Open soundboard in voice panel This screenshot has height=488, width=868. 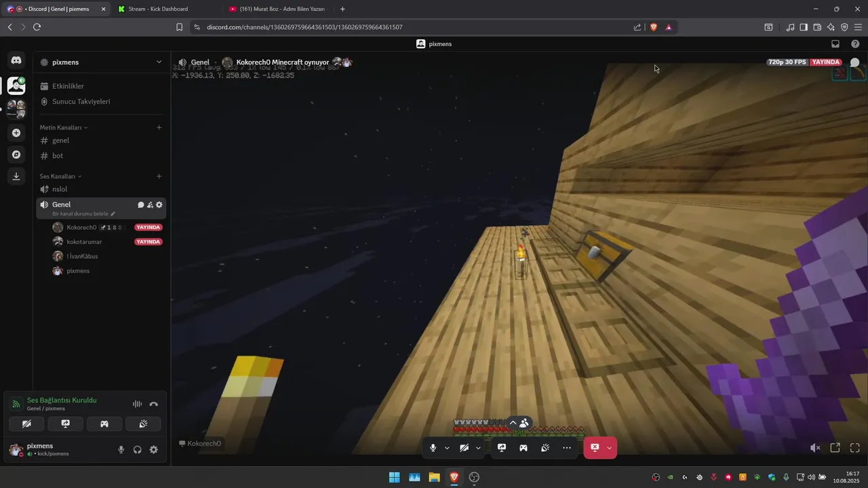(143, 424)
